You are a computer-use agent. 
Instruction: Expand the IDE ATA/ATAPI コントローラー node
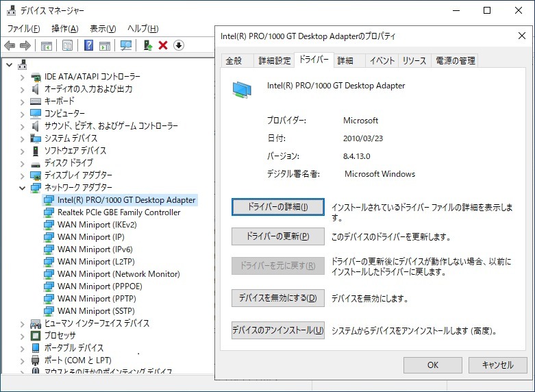[x=22, y=77]
